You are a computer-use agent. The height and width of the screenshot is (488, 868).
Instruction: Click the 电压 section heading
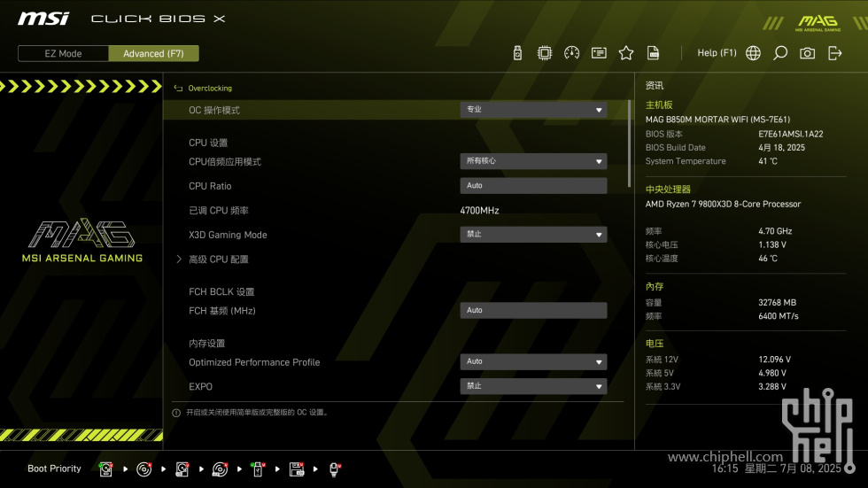655,344
